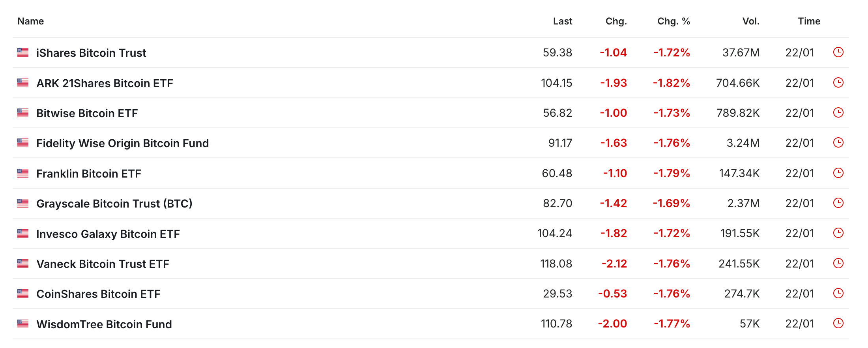Click the US flag beside Invesco Galaxy Bitcoin ETF
868x348 pixels.
[23, 234]
